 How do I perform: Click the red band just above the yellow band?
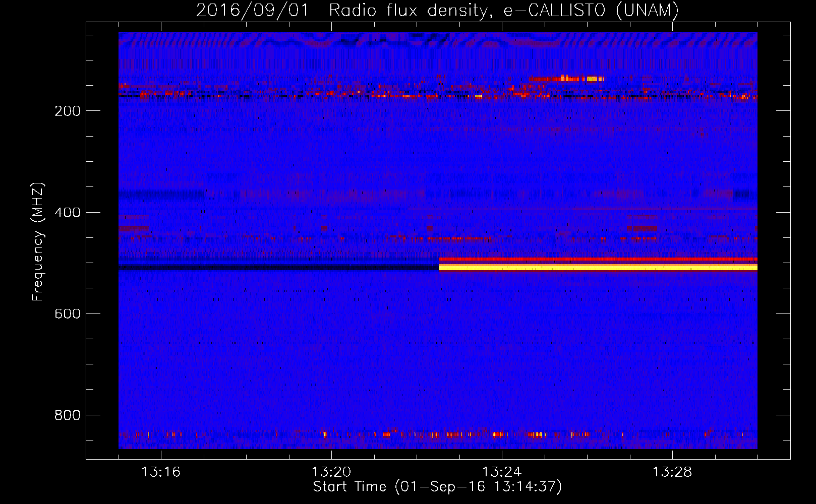[x=598, y=259]
